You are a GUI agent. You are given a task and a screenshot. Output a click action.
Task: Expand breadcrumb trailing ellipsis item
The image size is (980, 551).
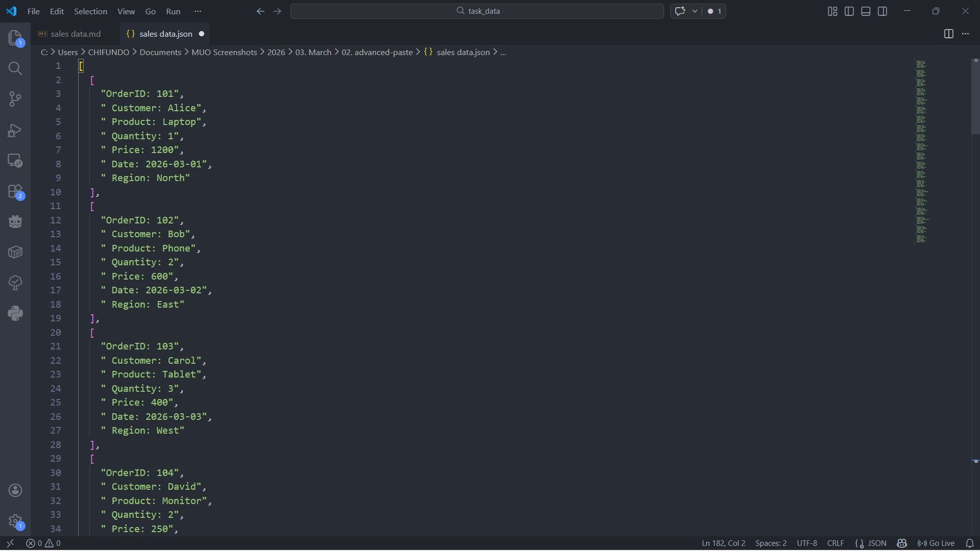(503, 52)
